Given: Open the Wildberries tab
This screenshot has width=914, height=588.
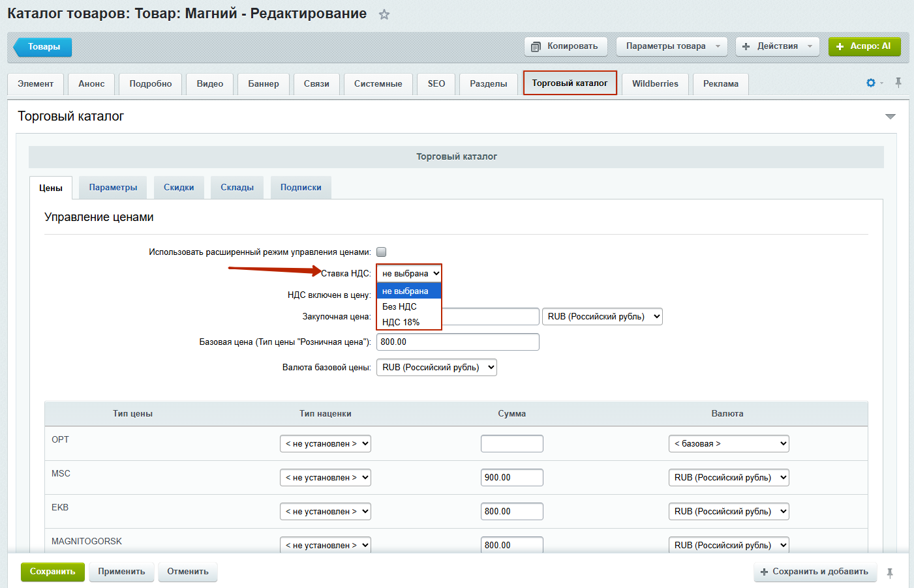Looking at the screenshot, I should tap(655, 84).
